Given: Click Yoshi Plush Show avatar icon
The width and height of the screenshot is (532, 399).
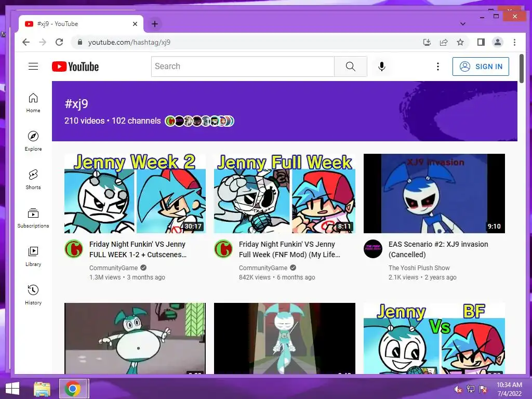Looking at the screenshot, I should point(373,249).
